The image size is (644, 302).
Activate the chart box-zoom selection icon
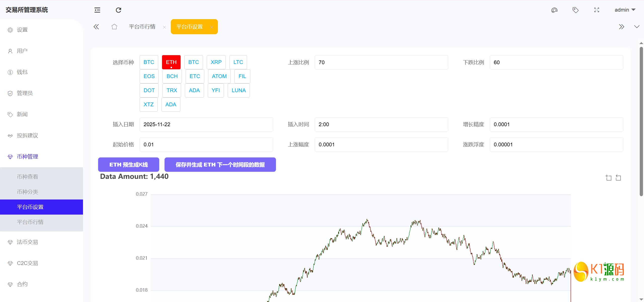point(609,178)
